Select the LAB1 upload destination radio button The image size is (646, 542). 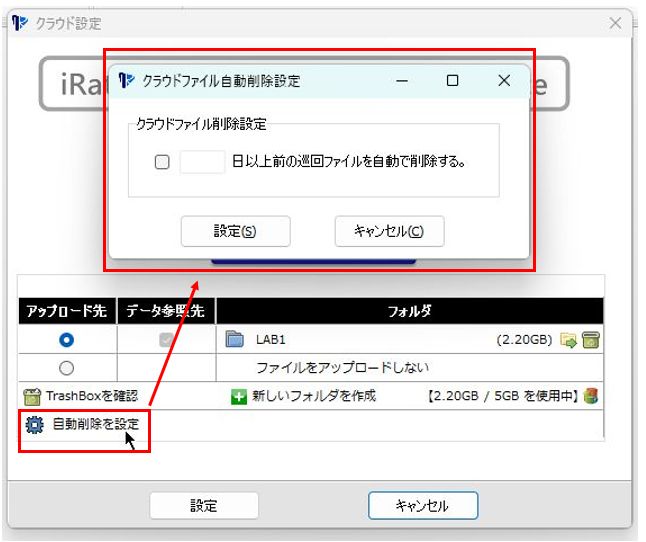pos(66,340)
